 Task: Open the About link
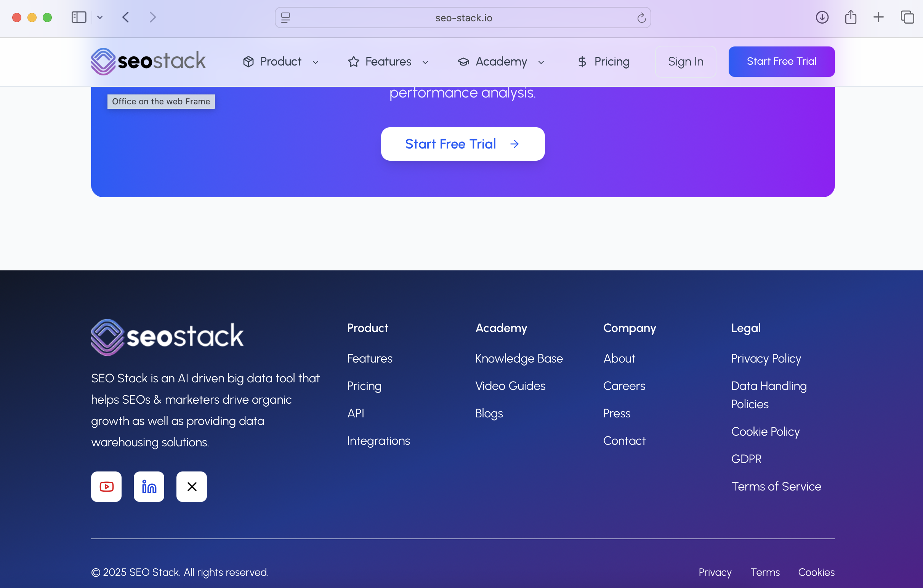619,358
